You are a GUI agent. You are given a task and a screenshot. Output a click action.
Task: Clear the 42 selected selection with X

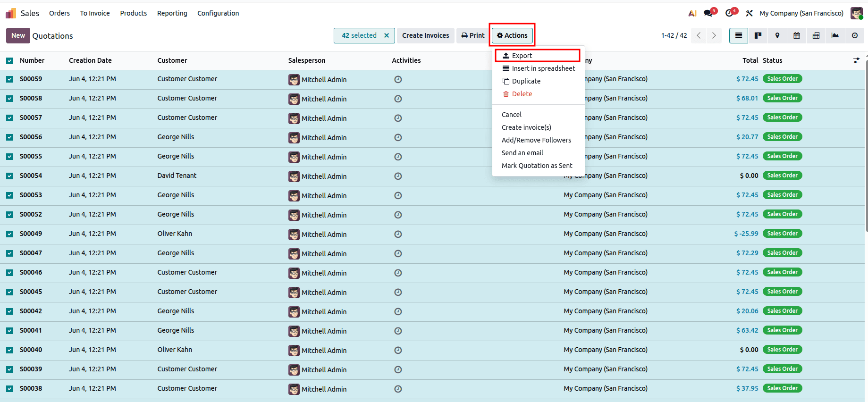pyautogui.click(x=387, y=35)
